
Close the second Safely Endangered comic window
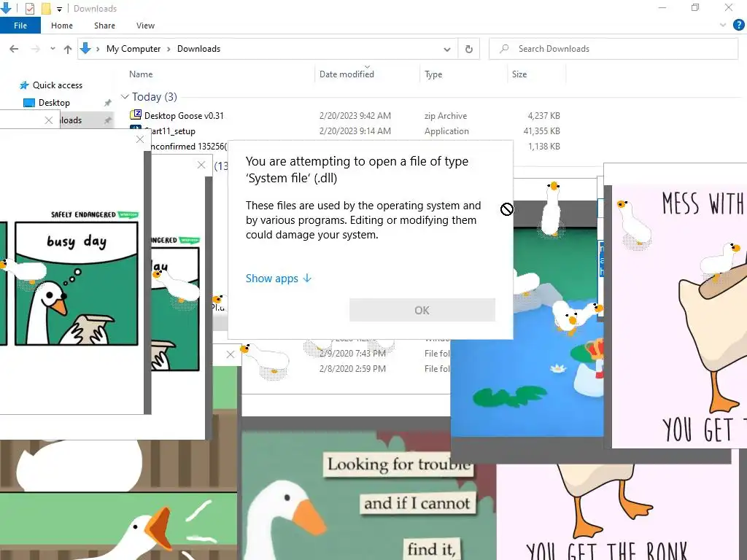201,165
